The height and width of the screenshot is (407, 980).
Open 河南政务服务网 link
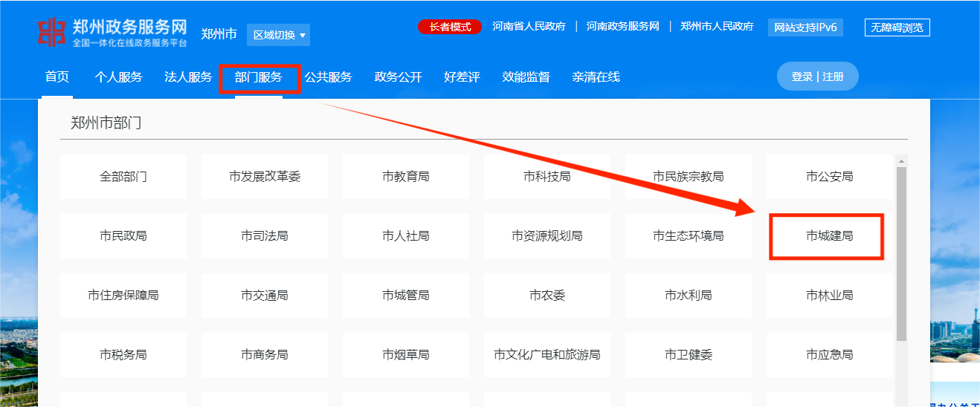(x=622, y=27)
